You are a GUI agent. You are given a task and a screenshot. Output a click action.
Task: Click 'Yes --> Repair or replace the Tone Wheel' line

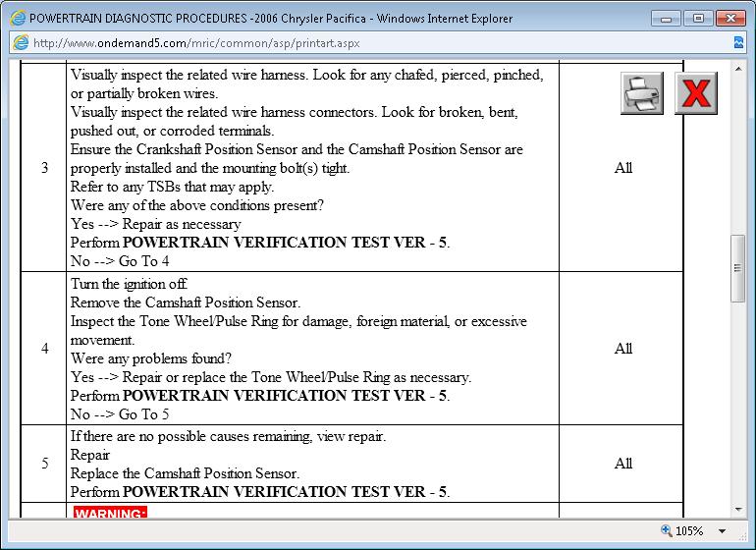click(x=271, y=377)
